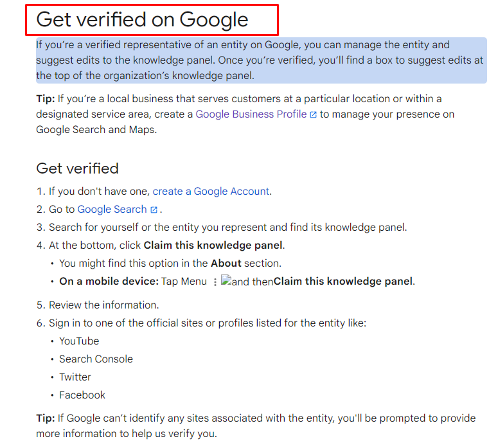498x448 pixels.
Task: Open the create a Google Account link
Action: pos(211,192)
